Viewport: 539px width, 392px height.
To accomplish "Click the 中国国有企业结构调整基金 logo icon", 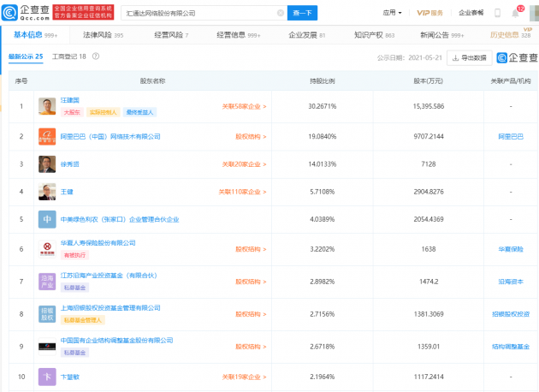I will point(47,347).
